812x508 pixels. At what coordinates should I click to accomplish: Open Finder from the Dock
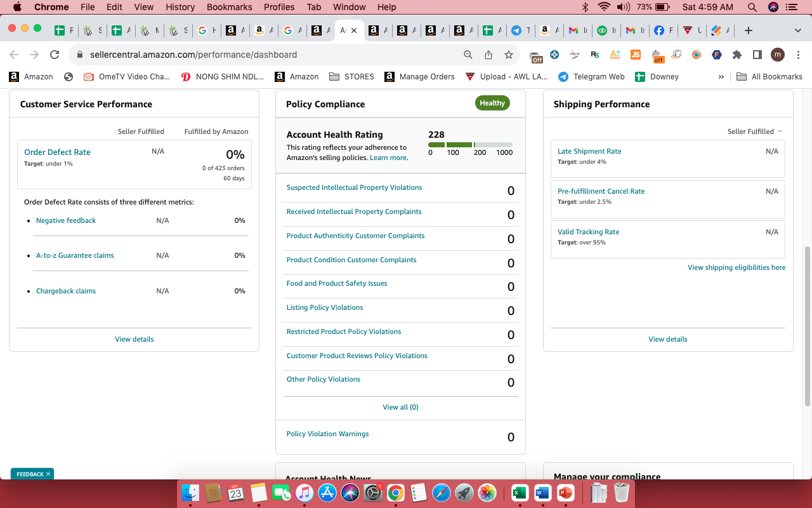pos(190,493)
